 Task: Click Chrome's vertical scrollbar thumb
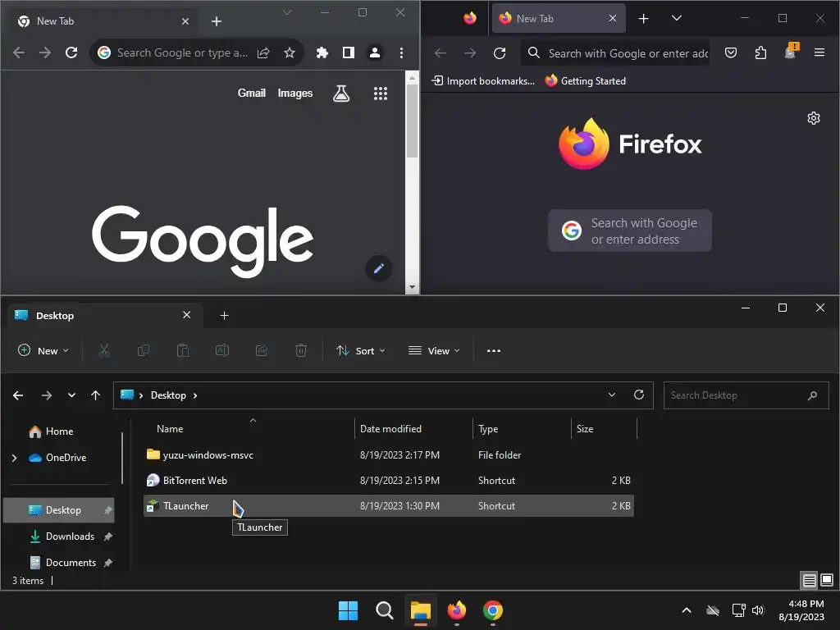[x=412, y=121]
